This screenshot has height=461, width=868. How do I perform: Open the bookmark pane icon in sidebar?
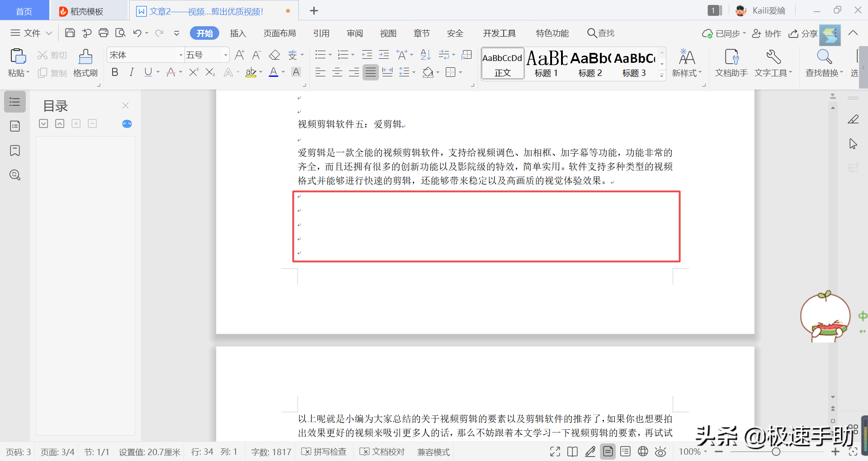coord(15,151)
